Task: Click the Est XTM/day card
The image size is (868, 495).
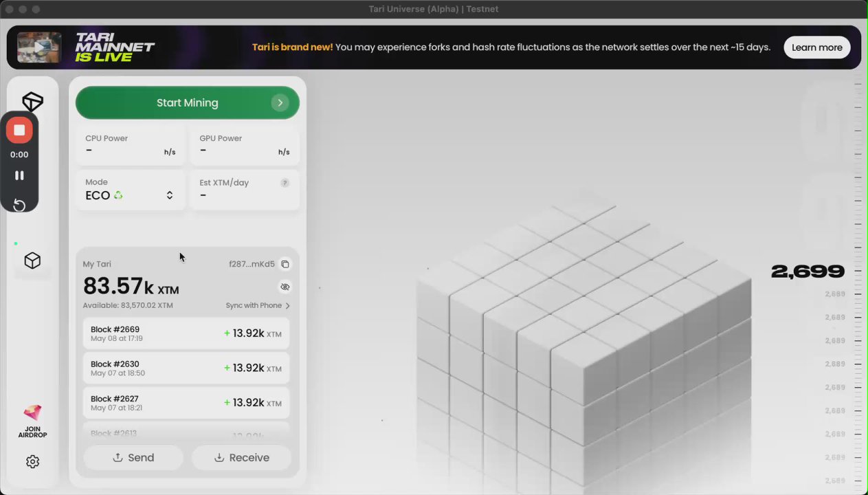Action: click(244, 190)
